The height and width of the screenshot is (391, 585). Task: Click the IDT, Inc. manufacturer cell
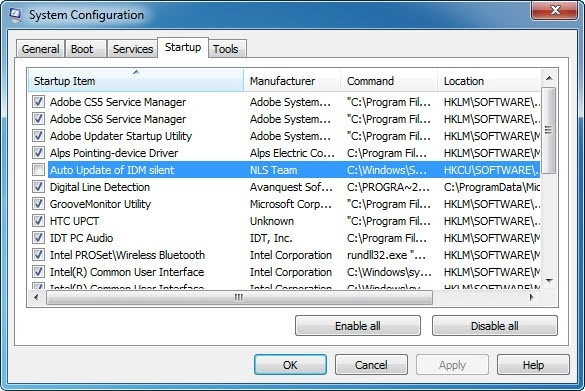[x=271, y=238]
